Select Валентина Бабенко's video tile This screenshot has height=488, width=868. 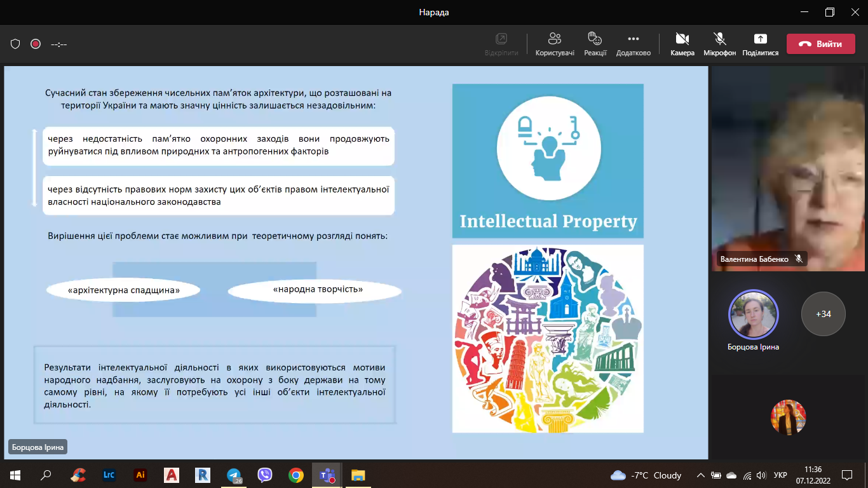(788, 169)
